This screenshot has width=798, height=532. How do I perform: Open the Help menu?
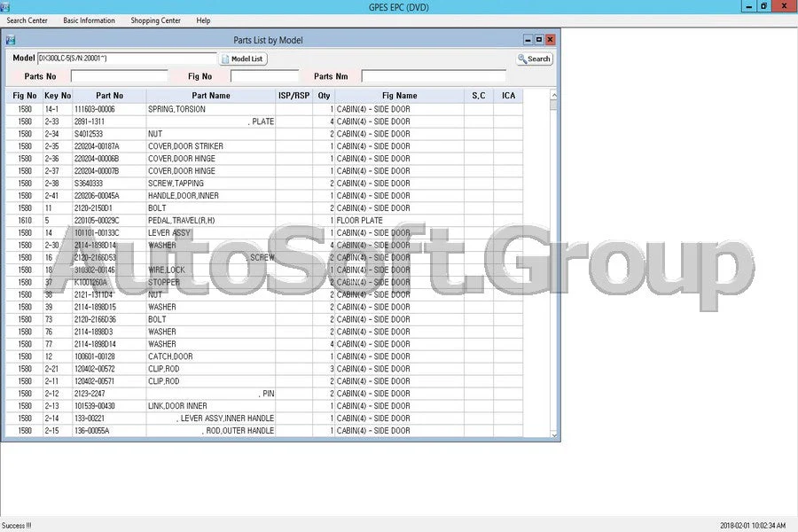click(x=203, y=20)
